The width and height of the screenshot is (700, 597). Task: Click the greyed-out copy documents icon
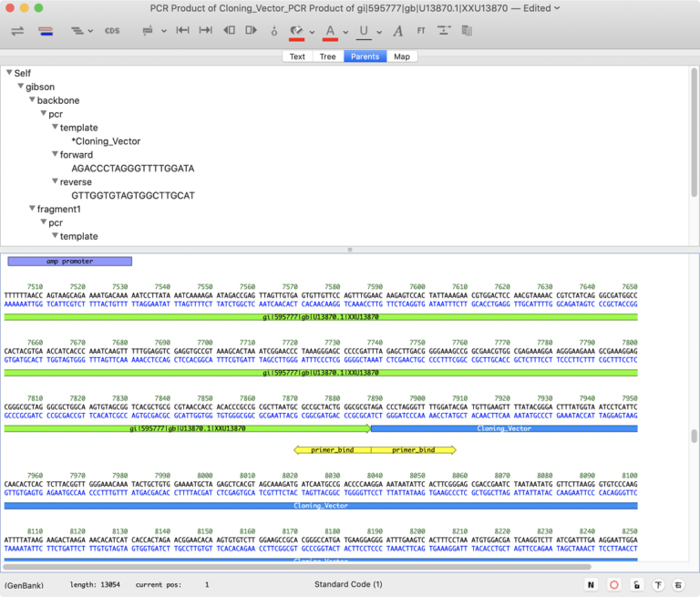[467, 30]
